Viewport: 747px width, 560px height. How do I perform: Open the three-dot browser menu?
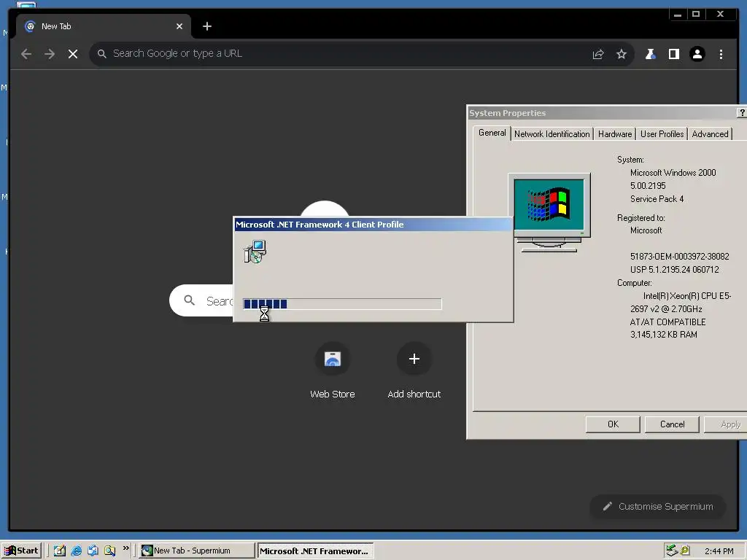click(721, 54)
